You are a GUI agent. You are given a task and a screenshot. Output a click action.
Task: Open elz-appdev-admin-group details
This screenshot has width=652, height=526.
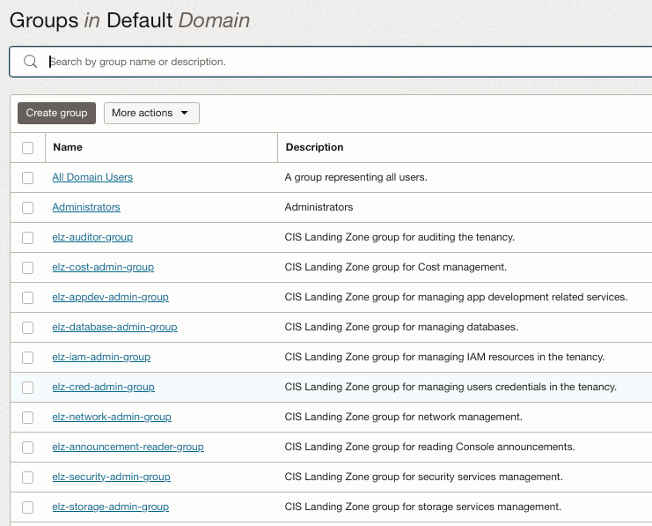(110, 297)
